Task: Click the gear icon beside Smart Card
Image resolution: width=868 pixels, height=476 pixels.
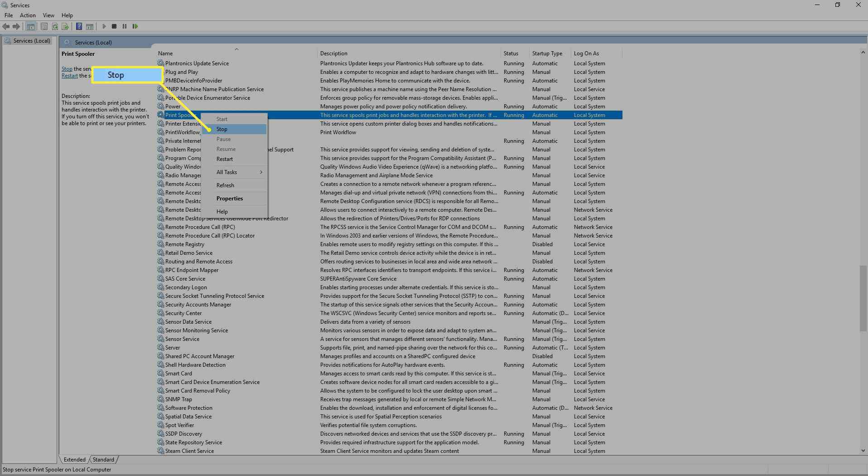Action: click(x=160, y=373)
